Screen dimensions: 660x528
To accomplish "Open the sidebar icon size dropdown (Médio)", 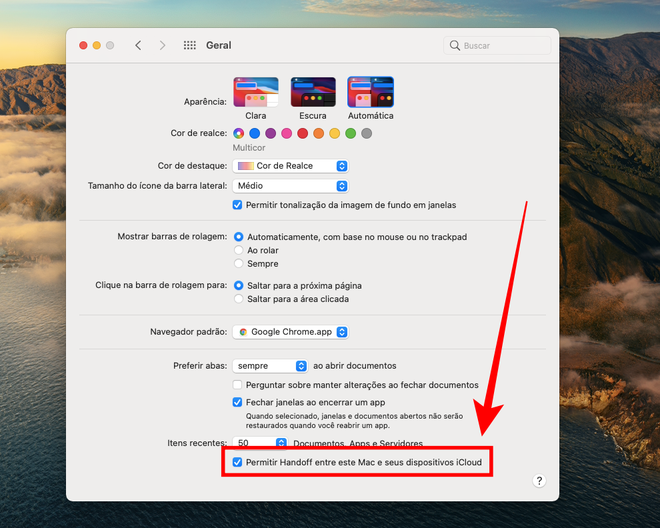I will coord(290,186).
